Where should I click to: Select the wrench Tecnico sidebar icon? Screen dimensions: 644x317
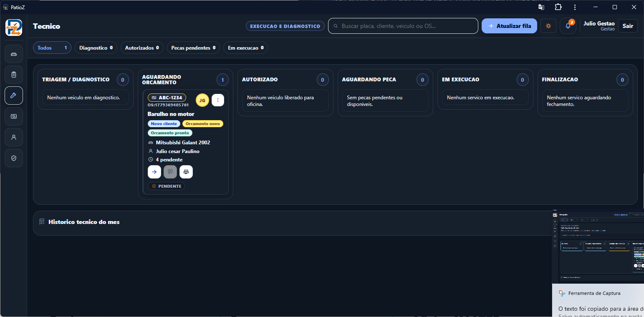point(14,96)
